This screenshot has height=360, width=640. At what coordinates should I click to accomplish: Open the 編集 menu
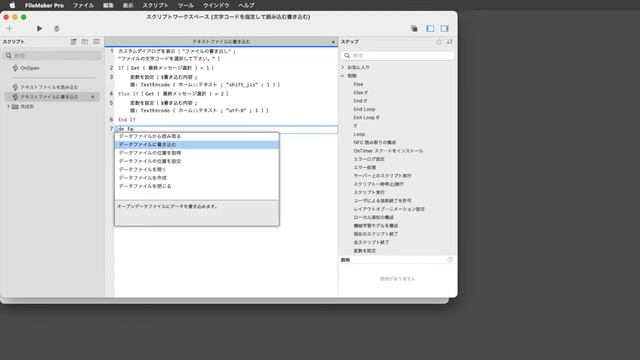tap(108, 5)
